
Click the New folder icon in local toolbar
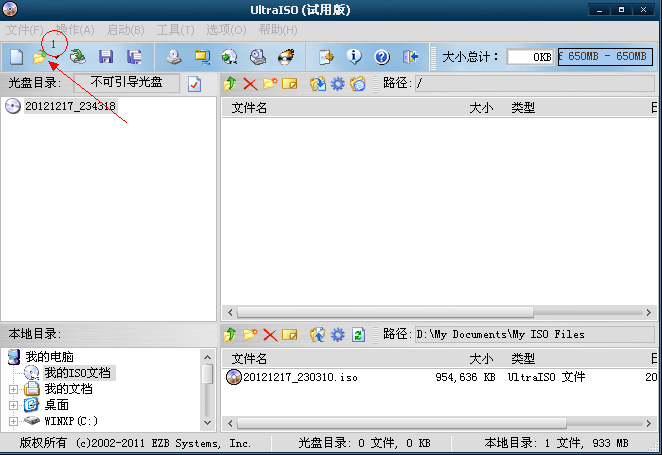point(250,335)
